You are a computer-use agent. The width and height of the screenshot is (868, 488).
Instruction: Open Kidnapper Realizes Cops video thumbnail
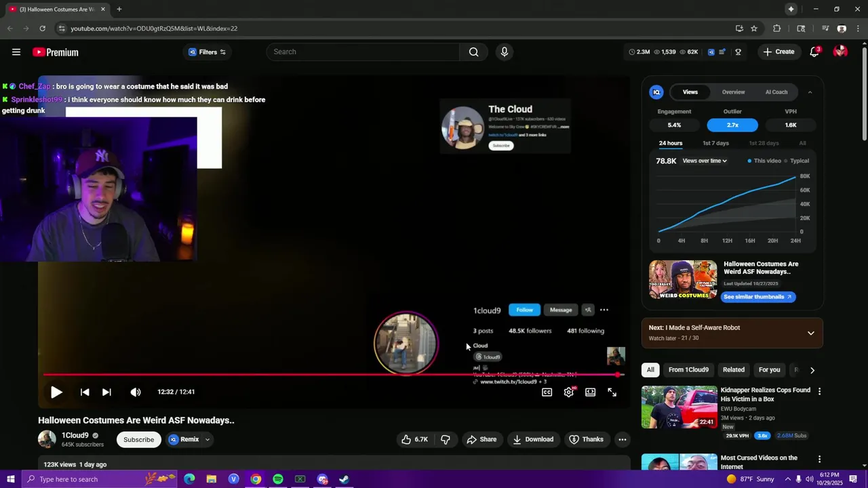click(679, 407)
